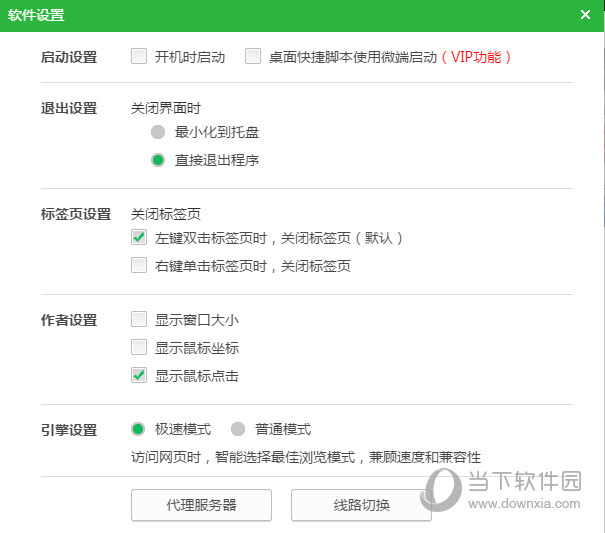Click the 软件设置 title text
This screenshot has height=533, width=605.
36,15
